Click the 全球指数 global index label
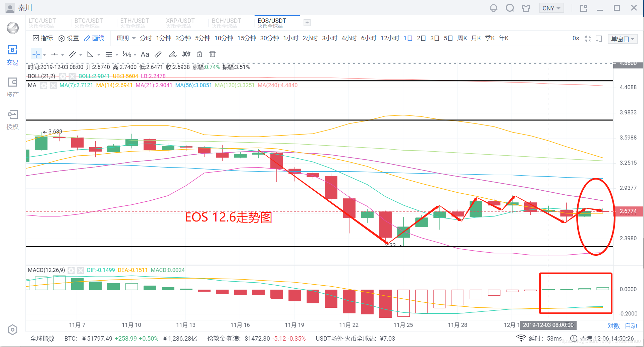The width and height of the screenshot is (644, 347). tap(42, 339)
